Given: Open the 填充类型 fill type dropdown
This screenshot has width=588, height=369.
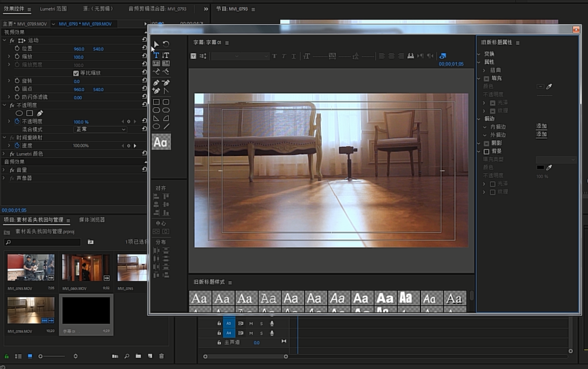Looking at the screenshot, I should [556, 159].
